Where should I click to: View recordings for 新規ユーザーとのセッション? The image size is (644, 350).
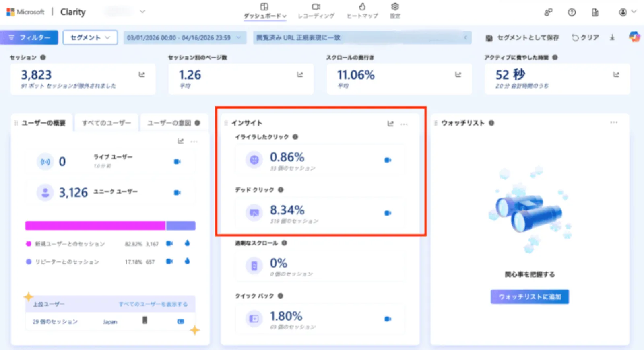tap(169, 243)
